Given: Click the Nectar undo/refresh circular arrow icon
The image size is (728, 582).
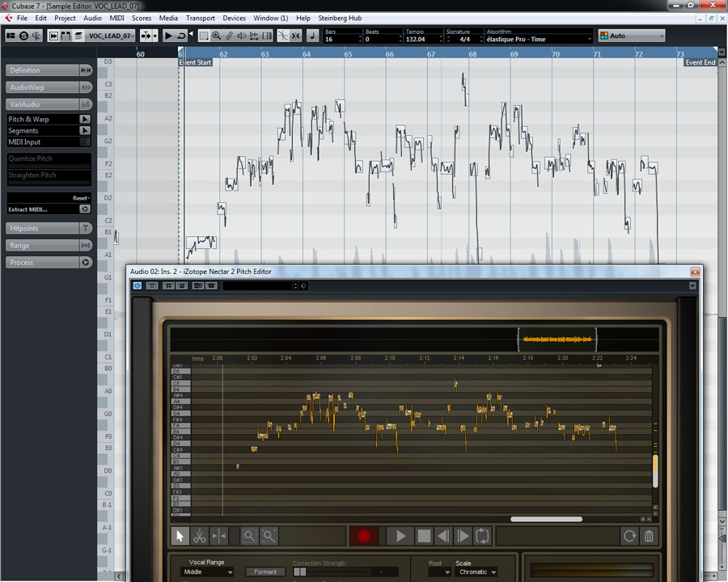Looking at the screenshot, I should [629, 536].
